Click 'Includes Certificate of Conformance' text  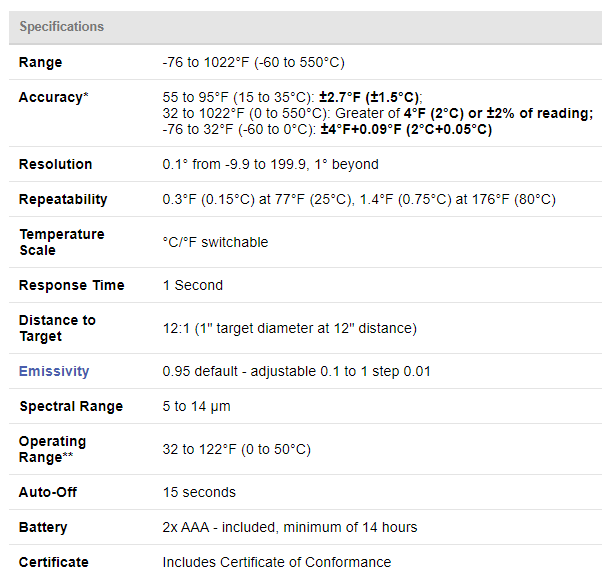[277, 562]
